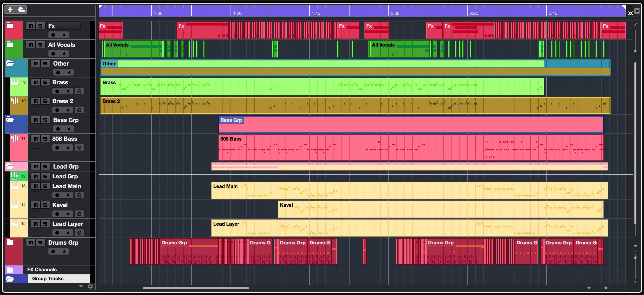Select the Brass 2 MIDI part

(355, 105)
